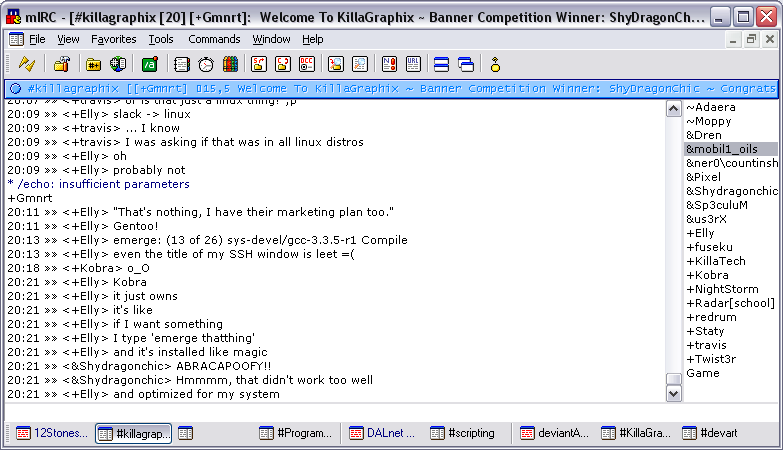Open the Window menu
Screen dimensions: 783x450
click(271, 39)
